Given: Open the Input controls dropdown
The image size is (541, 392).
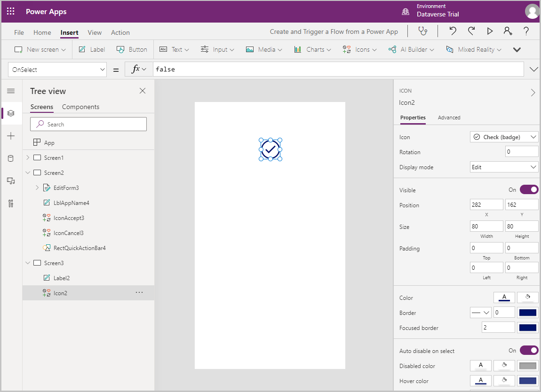Looking at the screenshot, I should tap(217, 49).
